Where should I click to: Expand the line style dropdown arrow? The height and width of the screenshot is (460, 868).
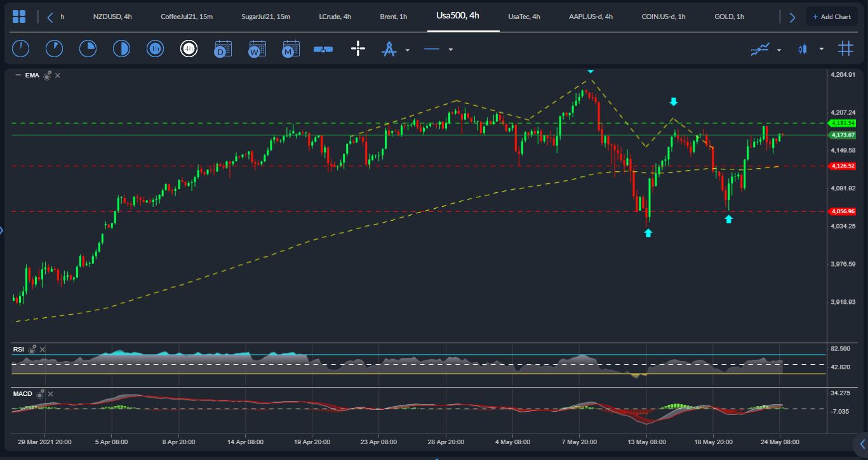pos(451,49)
